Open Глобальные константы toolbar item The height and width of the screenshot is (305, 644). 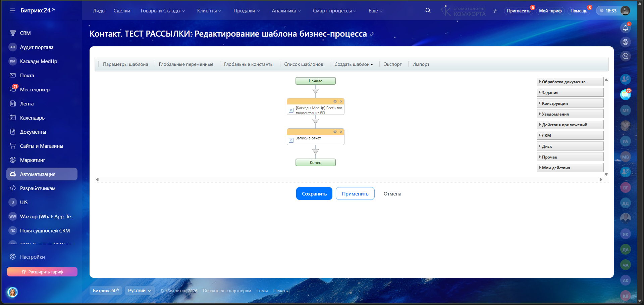click(249, 64)
